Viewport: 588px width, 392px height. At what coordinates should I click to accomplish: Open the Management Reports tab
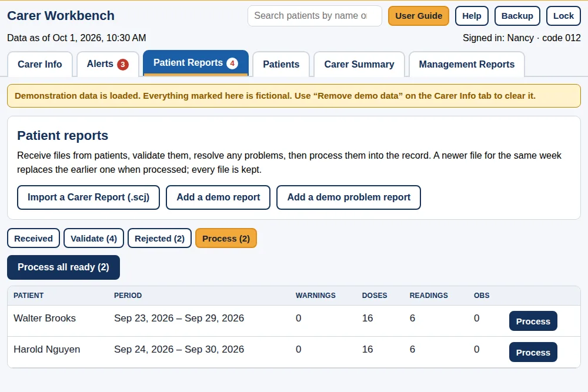pos(466,64)
